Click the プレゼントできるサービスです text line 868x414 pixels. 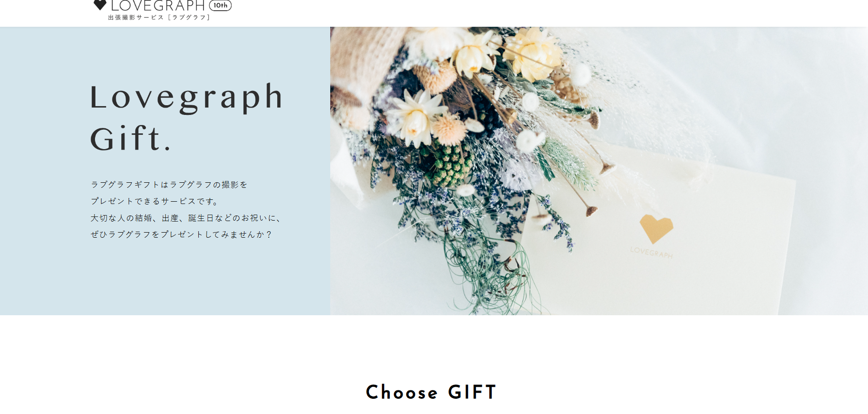pyautogui.click(x=155, y=201)
